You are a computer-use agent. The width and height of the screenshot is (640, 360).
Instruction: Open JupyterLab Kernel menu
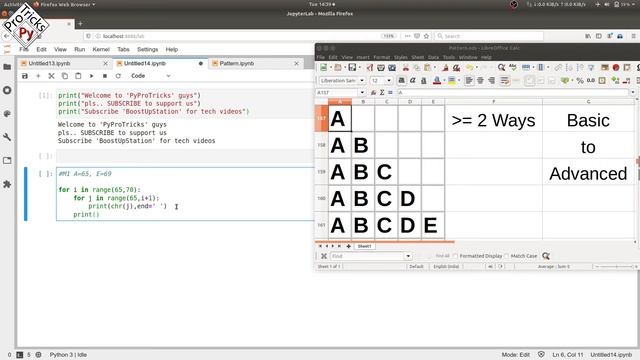pyautogui.click(x=101, y=49)
